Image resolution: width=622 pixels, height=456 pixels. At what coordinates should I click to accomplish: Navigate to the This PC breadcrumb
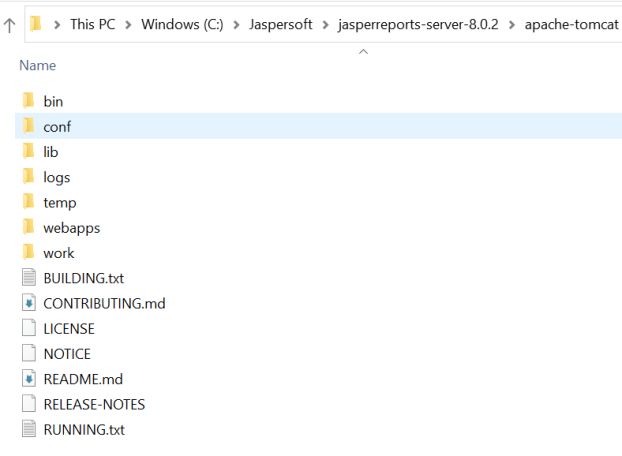(x=92, y=25)
